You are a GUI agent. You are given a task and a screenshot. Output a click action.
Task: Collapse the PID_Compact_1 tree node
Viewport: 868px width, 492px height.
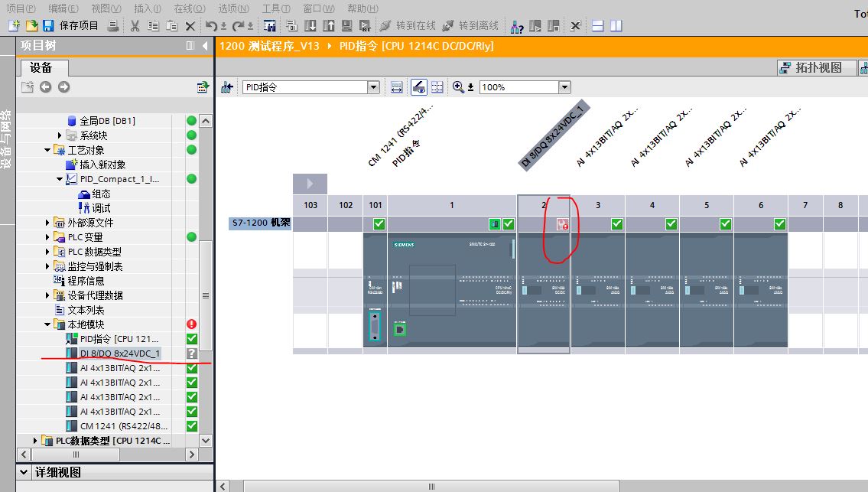[60, 179]
